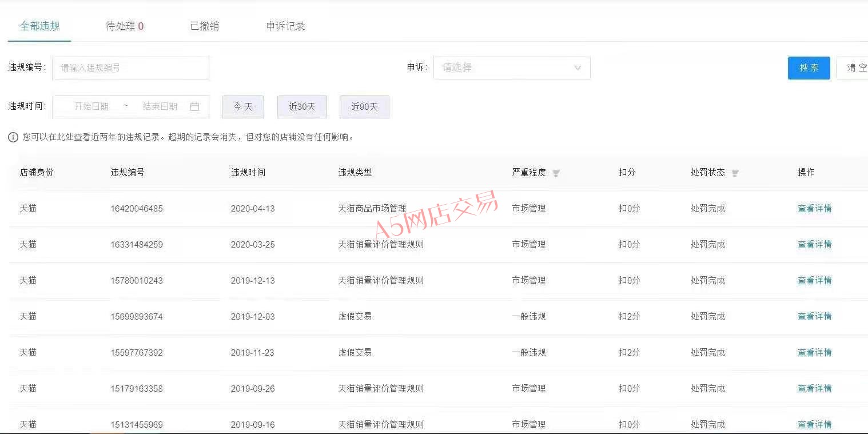Choose the 近30天 quick filter

tap(302, 107)
